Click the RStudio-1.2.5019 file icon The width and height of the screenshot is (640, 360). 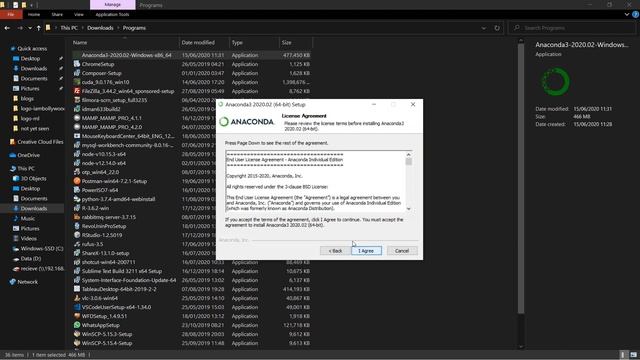pos(77,235)
